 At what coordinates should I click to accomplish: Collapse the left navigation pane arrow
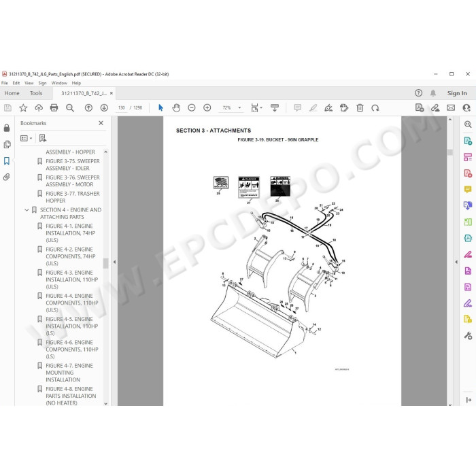114,262
